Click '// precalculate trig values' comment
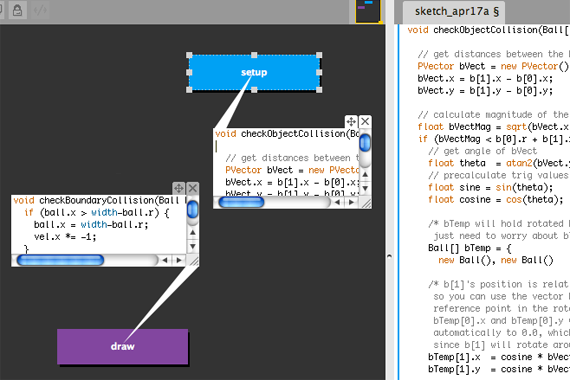Screen dimensions: 570x380 point(499,175)
